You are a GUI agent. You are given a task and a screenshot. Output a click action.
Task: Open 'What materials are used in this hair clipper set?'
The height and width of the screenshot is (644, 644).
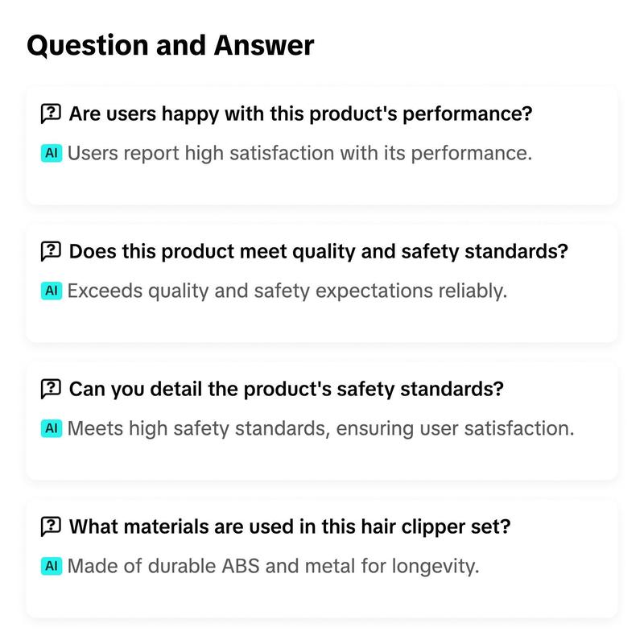tap(290, 526)
